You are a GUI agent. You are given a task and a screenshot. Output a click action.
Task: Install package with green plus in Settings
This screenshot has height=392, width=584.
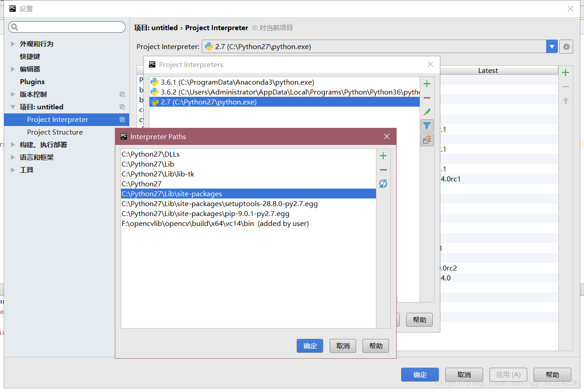point(566,72)
